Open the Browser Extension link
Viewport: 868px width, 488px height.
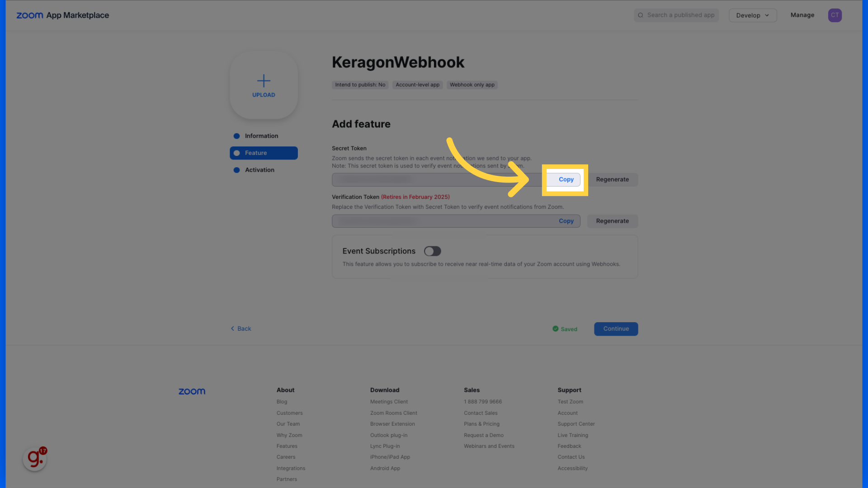click(x=392, y=424)
